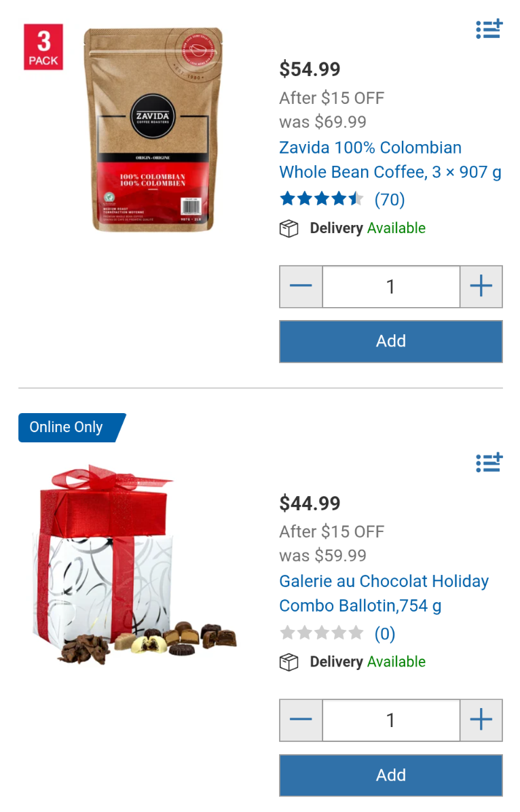The width and height of the screenshot is (520, 812).
Task: Open Zavida 100% Colombian Whole Bean Coffee link
Action: [x=390, y=160]
